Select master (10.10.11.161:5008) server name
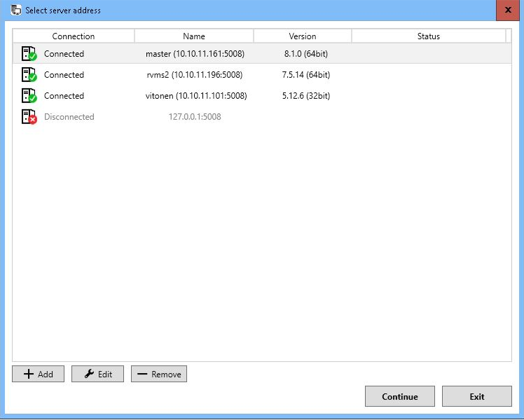The image size is (524, 420). [195, 54]
